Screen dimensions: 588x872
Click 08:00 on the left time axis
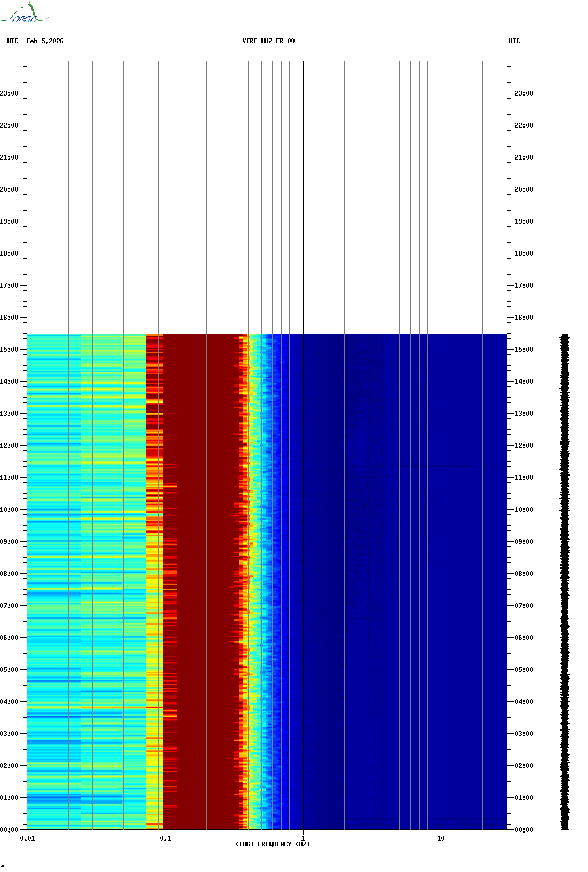[9, 574]
